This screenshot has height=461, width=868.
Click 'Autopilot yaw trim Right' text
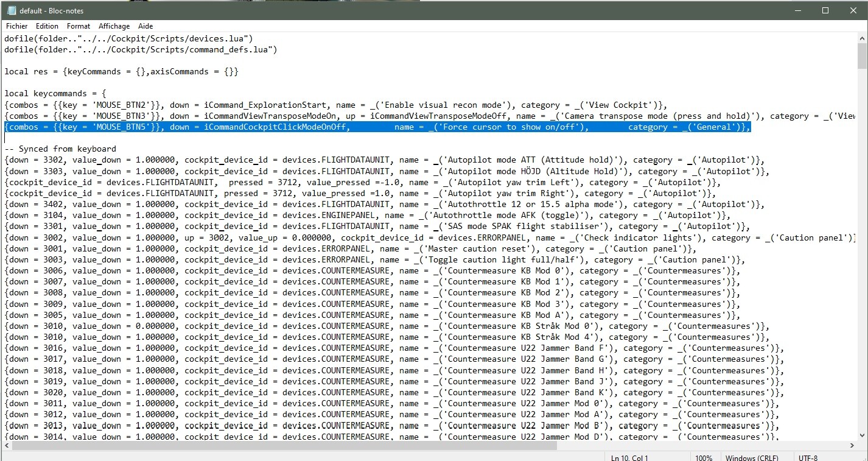click(x=506, y=193)
